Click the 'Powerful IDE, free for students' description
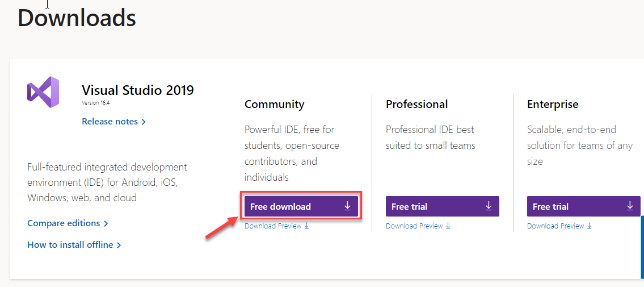Viewport: 644px width, 287px height. coord(292,153)
